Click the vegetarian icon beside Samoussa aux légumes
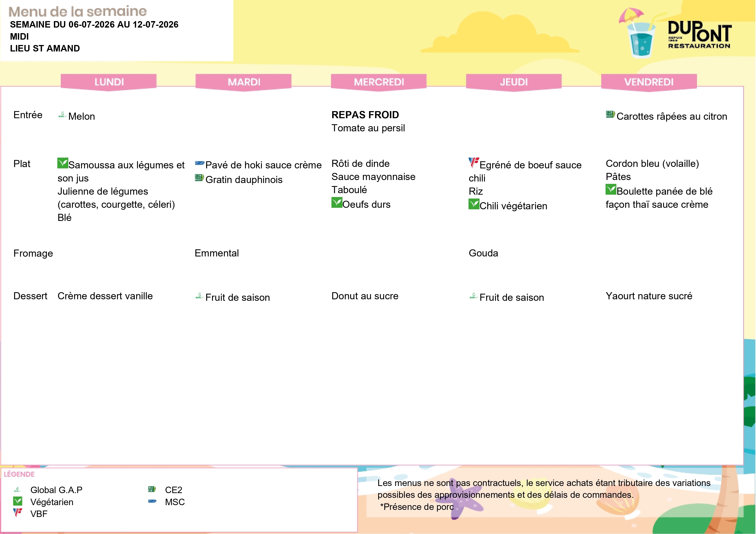Screen dimensions: 756x534 click(62, 163)
